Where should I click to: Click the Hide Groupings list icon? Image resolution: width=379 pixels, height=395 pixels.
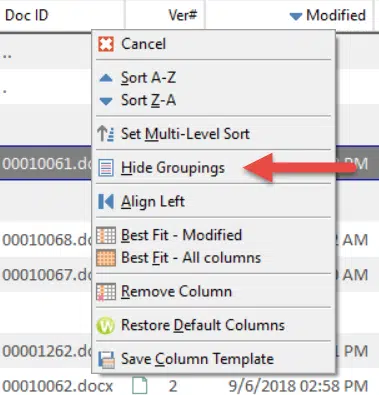tap(106, 168)
